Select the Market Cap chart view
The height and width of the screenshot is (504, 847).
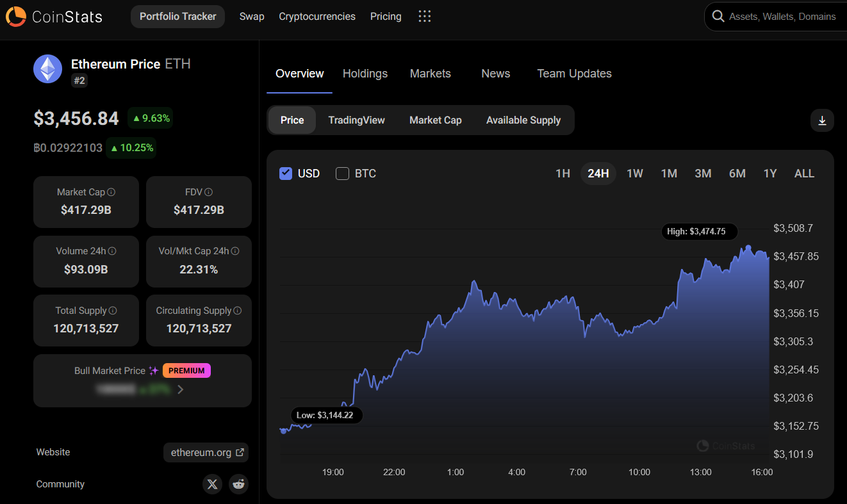pyautogui.click(x=436, y=120)
